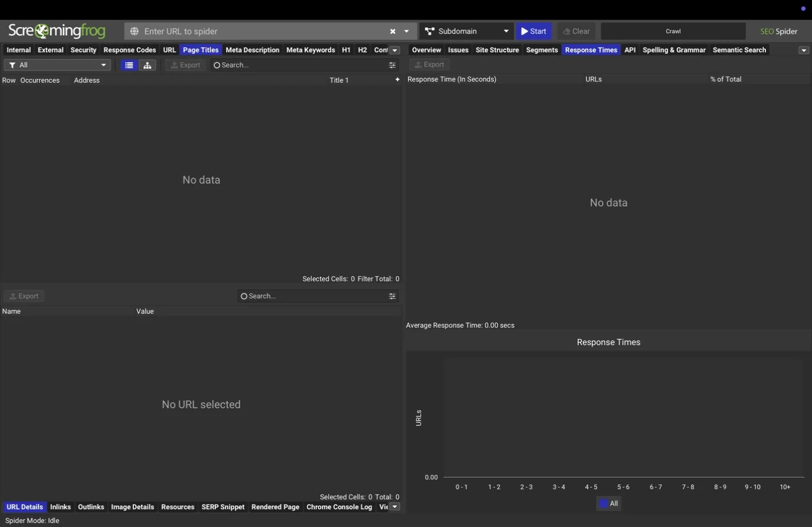The height and width of the screenshot is (527, 812).
Task: Select the Response Times tab
Action: click(591, 50)
